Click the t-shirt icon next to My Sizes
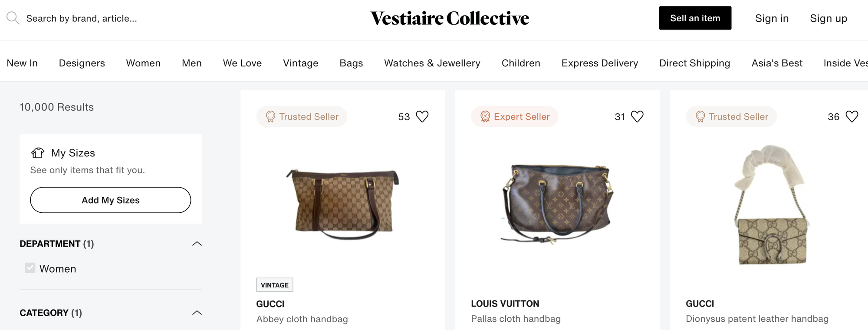This screenshot has height=330, width=868. 38,153
